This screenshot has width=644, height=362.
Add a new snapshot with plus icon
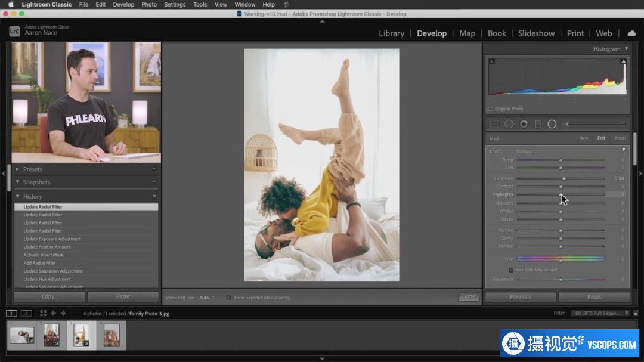point(154,182)
